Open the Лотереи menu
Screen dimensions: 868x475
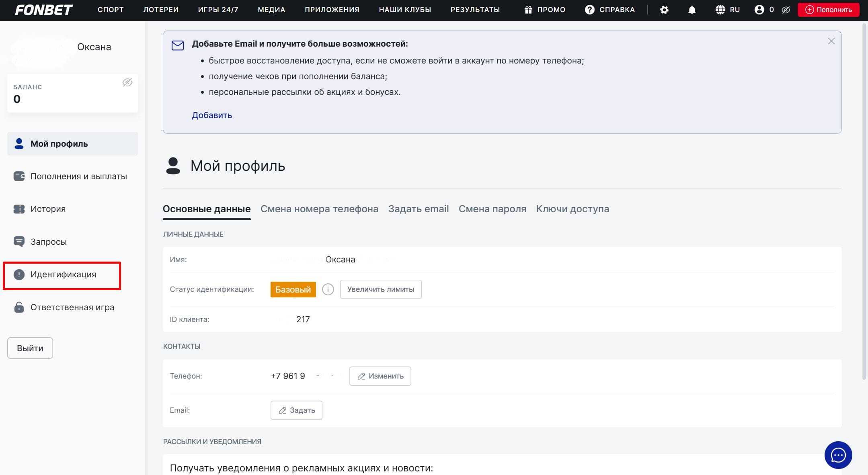161,10
